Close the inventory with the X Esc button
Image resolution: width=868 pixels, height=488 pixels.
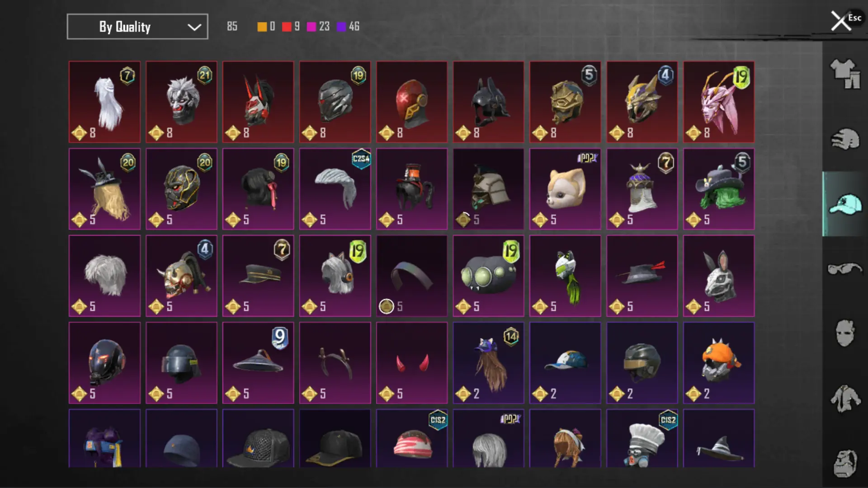pyautogui.click(x=844, y=21)
